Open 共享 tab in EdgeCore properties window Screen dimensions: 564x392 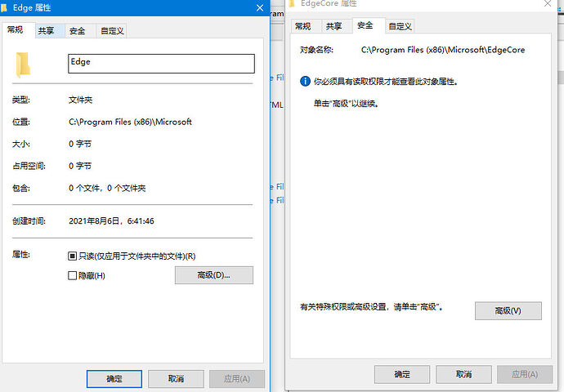click(x=335, y=26)
